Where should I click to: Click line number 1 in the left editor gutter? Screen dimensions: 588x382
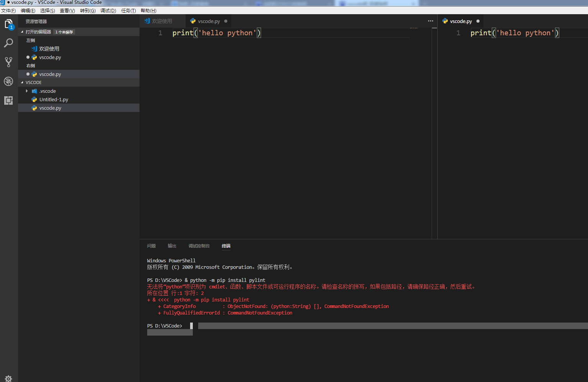[x=160, y=33]
